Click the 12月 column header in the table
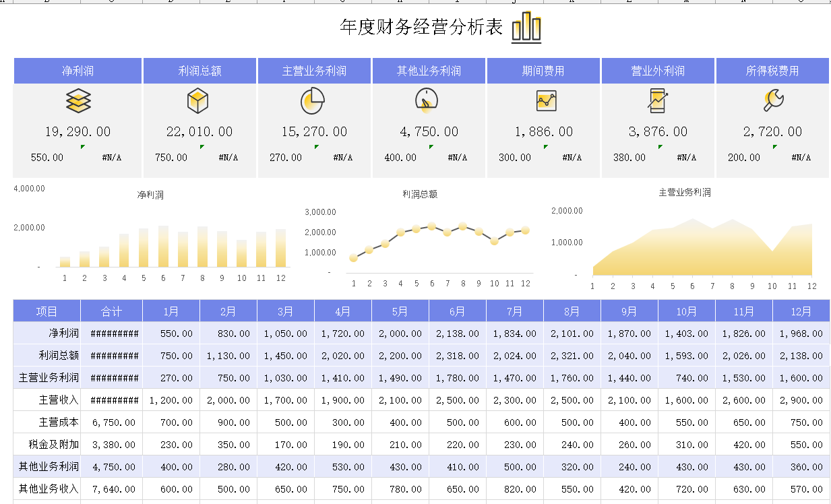This screenshot has height=504, width=831. pyautogui.click(x=801, y=311)
